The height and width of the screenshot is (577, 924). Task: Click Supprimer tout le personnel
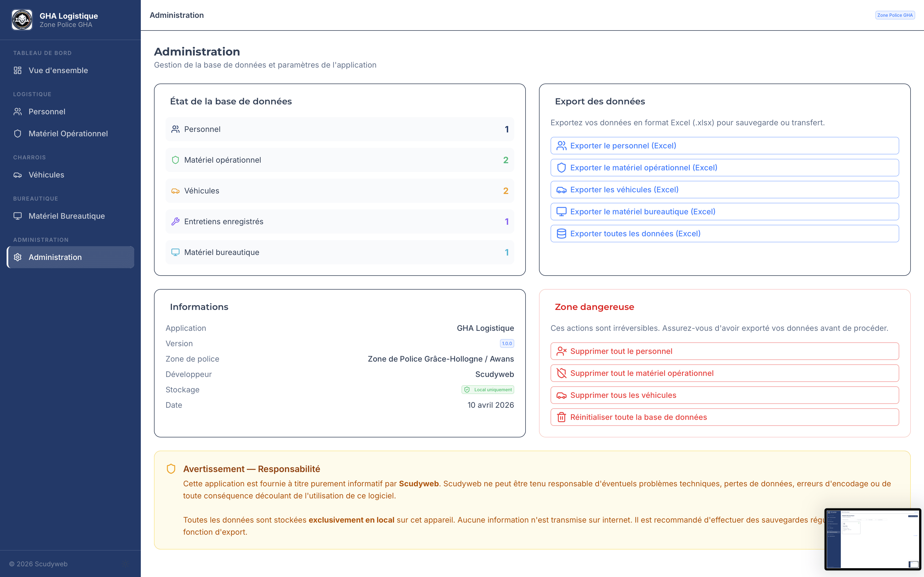724,351
